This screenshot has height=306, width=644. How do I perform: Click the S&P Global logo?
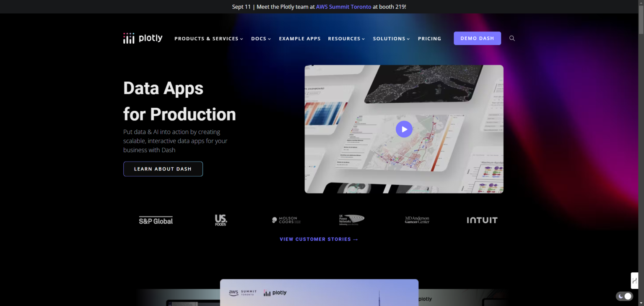(x=156, y=220)
